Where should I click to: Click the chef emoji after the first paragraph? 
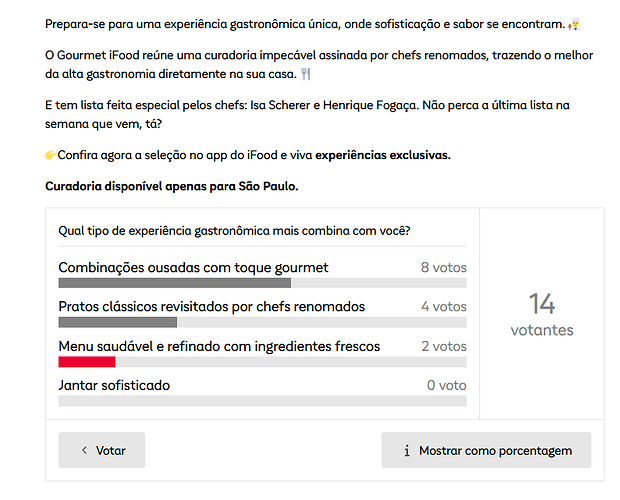tap(573, 23)
